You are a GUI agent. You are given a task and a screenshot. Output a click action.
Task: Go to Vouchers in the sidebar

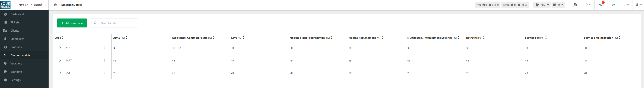(x=16, y=64)
